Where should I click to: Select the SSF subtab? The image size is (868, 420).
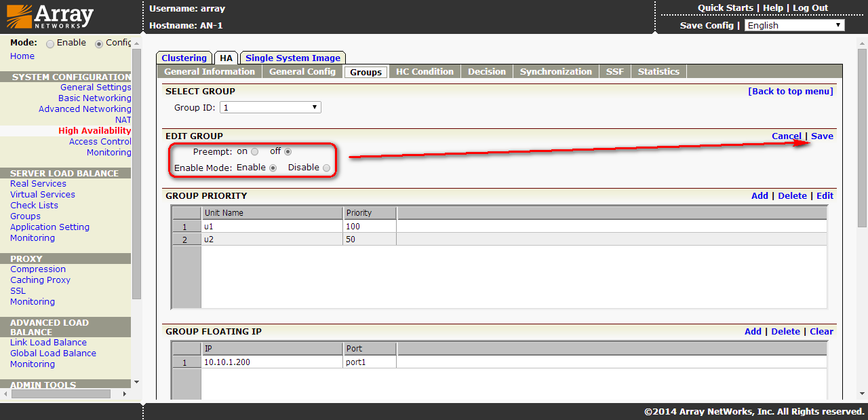[615, 71]
